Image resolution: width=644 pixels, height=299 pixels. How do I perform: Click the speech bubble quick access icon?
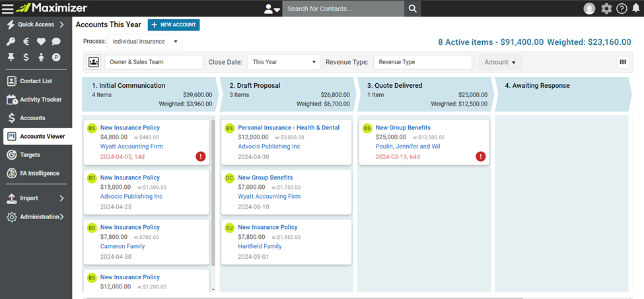56,42
